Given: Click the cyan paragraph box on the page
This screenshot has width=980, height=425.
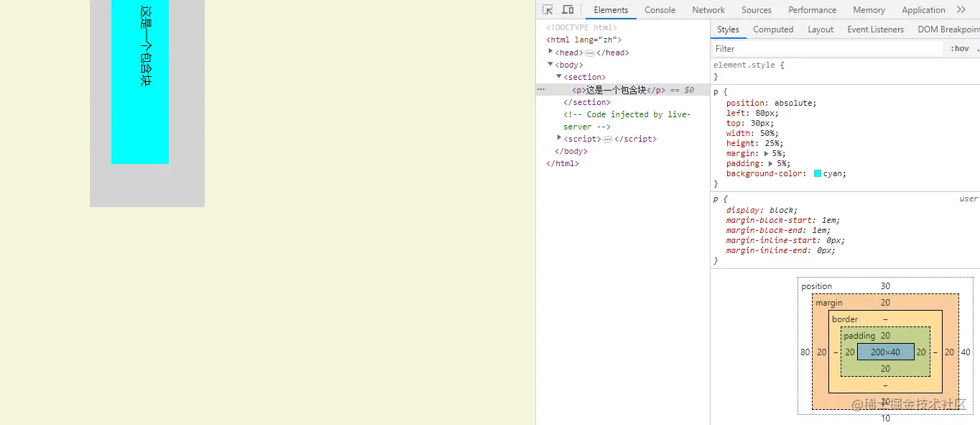Looking at the screenshot, I should [140, 82].
